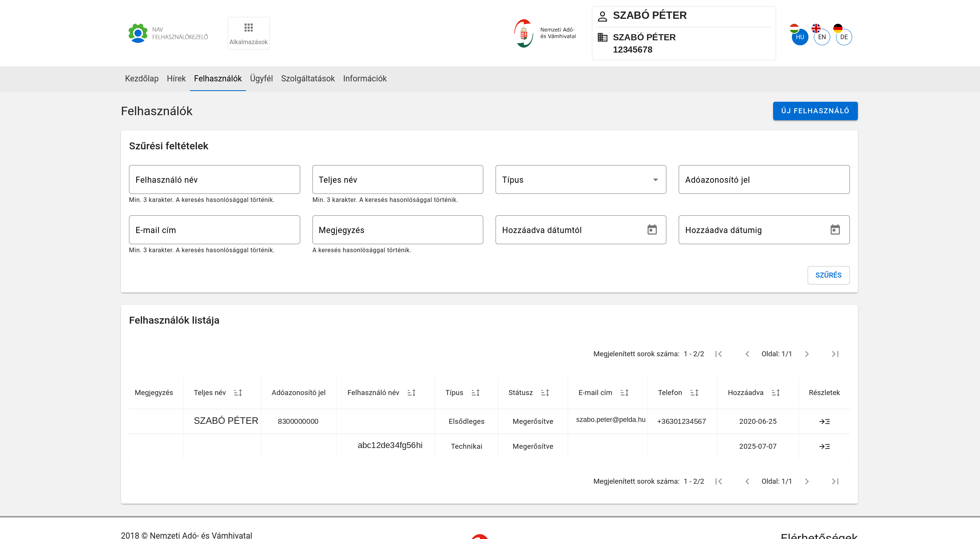Click the Nemzeti Adó- és Vámhivatal logo
This screenshot has width=980, height=539.
tap(545, 33)
